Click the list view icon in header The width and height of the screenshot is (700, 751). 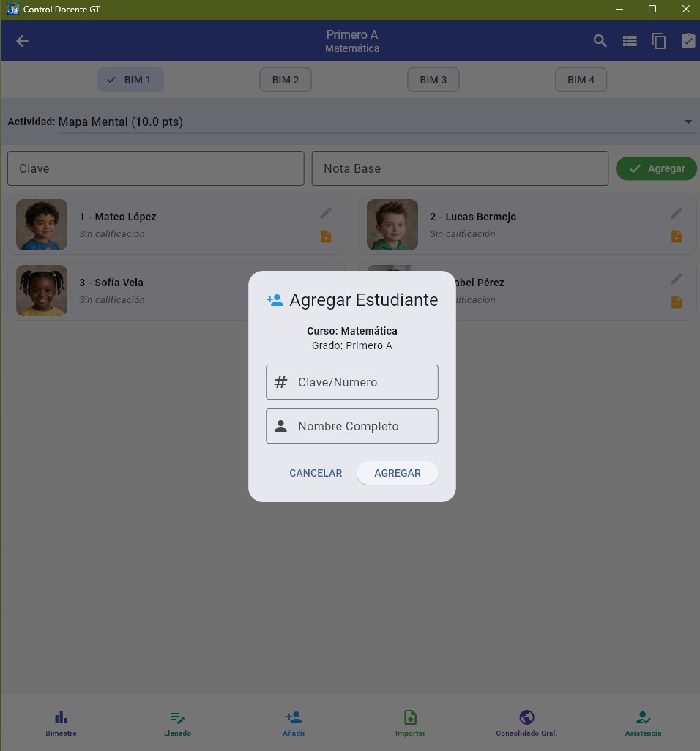pyautogui.click(x=630, y=41)
